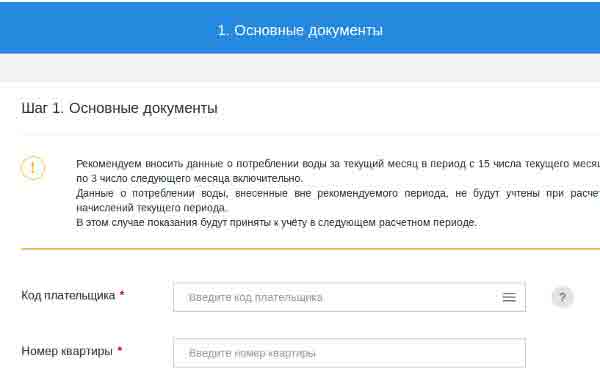This screenshot has width=600, height=386.
Task: Click the line starting 'В этом случае показания'
Action: (277, 223)
